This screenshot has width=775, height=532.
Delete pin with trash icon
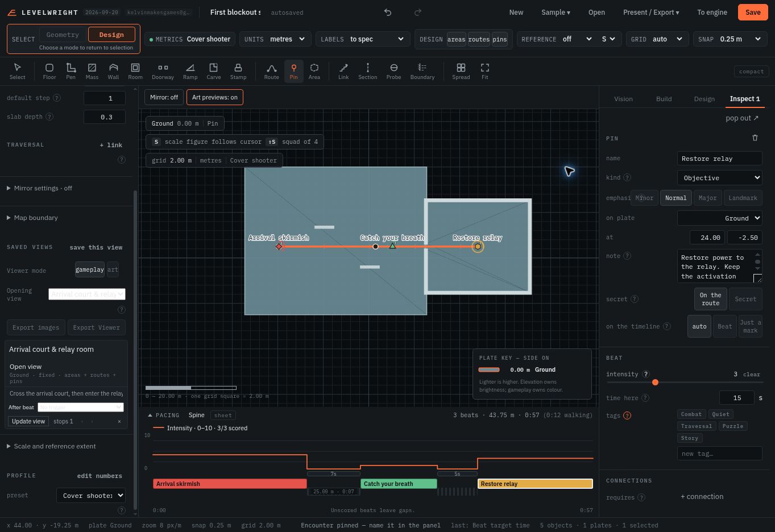point(755,138)
